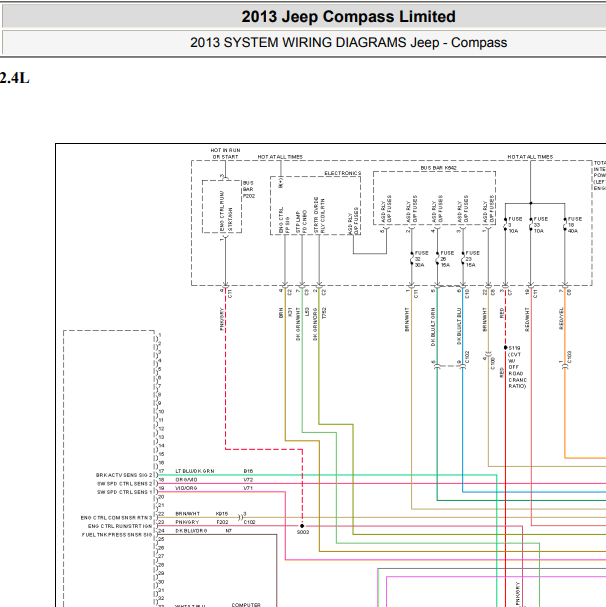Click the vertical 'DK BLU/LT GRN' wire label

[433, 327]
